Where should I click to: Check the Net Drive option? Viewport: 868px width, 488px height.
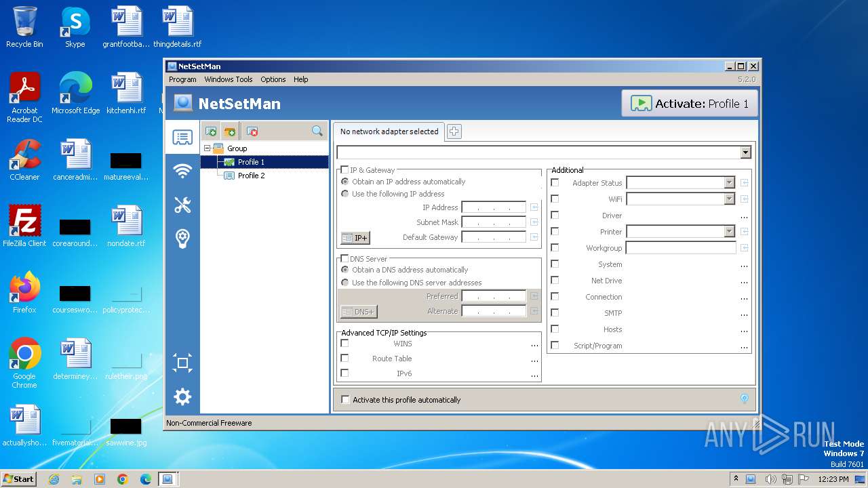pos(555,281)
